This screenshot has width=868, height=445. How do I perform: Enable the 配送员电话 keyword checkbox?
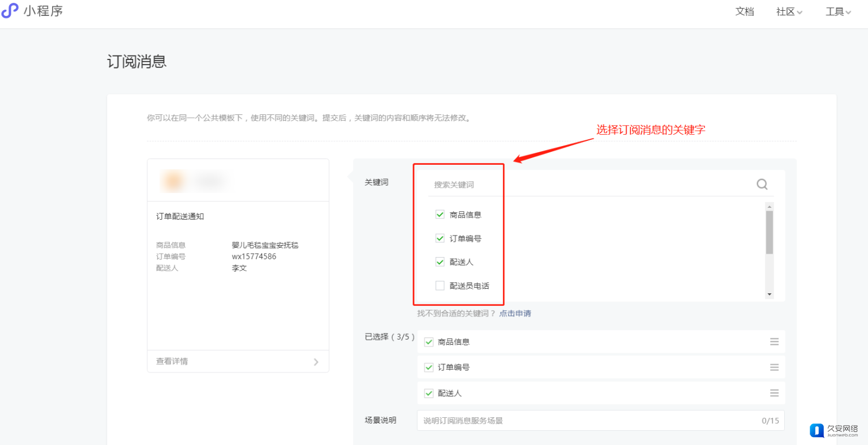coord(440,286)
